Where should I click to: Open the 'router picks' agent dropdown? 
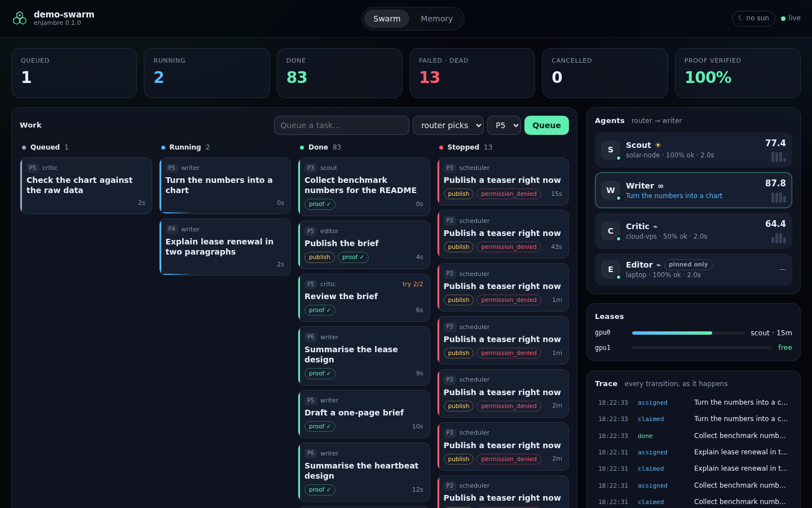tap(448, 125)
